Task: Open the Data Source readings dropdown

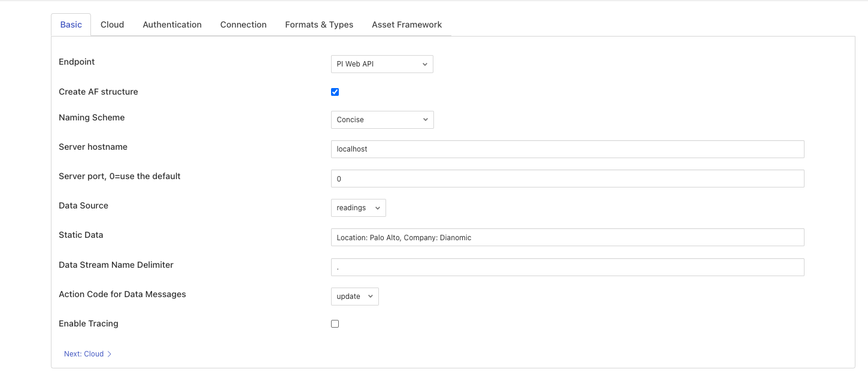Action: [358, 208]
